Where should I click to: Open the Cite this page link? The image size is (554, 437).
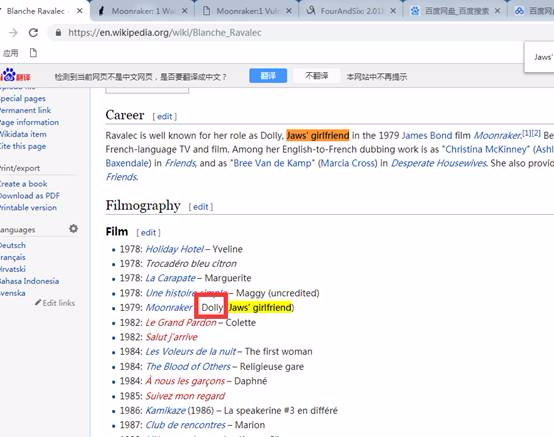click(x=23, y=146)
